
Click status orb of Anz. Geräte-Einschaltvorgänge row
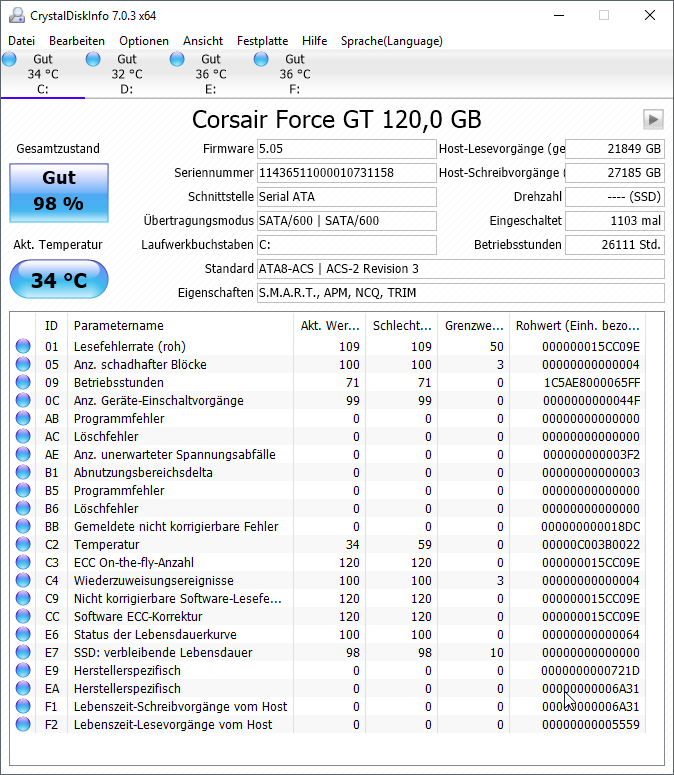point(23,400)
